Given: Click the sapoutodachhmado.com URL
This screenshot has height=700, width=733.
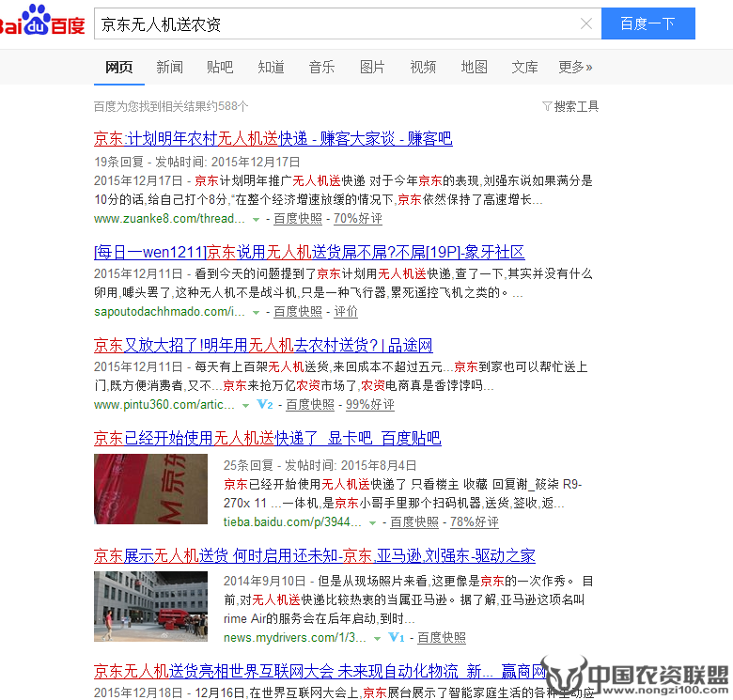Looking at the screenshot, I should (169, 311).
